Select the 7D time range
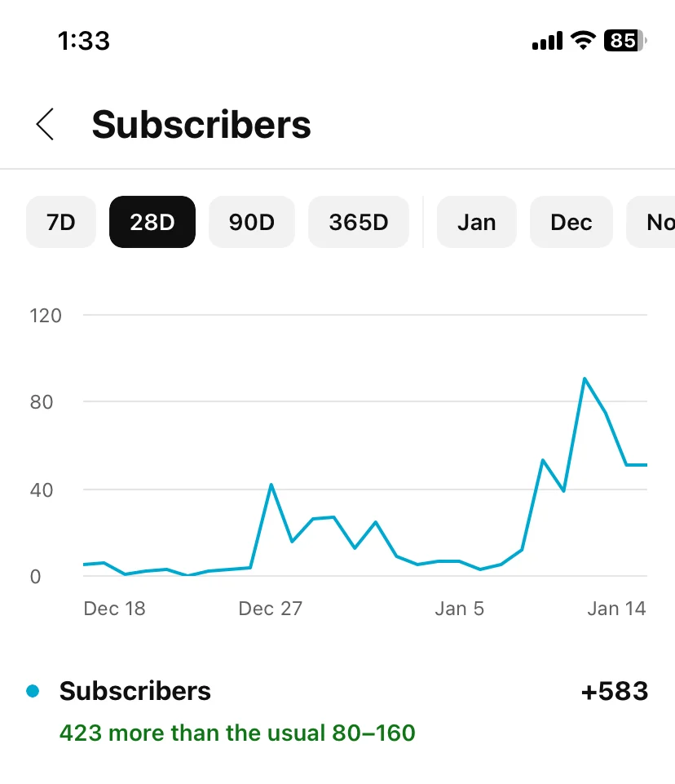This screenshot has width=675, height=784. 61,222
